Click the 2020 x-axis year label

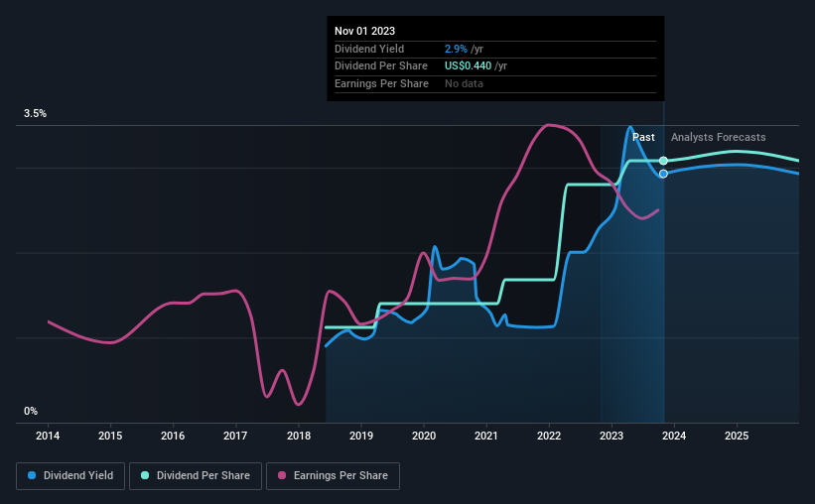tap(424, 436)
